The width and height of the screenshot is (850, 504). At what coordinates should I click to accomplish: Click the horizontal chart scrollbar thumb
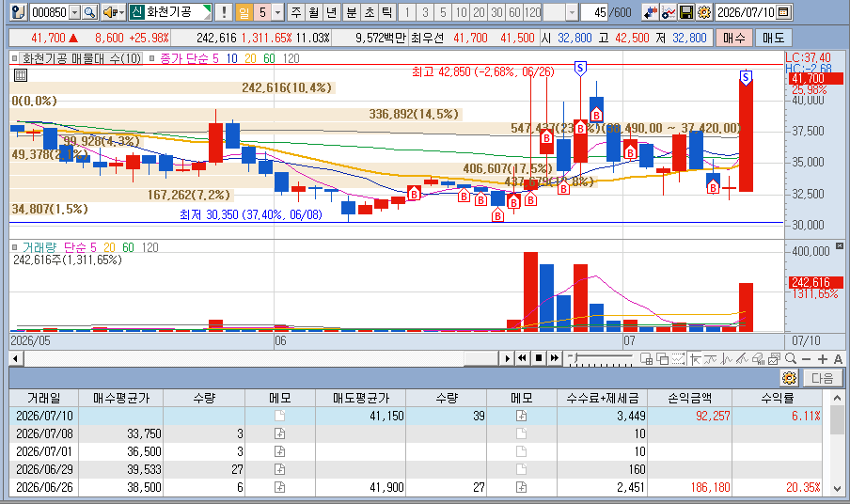click(480, 358)
